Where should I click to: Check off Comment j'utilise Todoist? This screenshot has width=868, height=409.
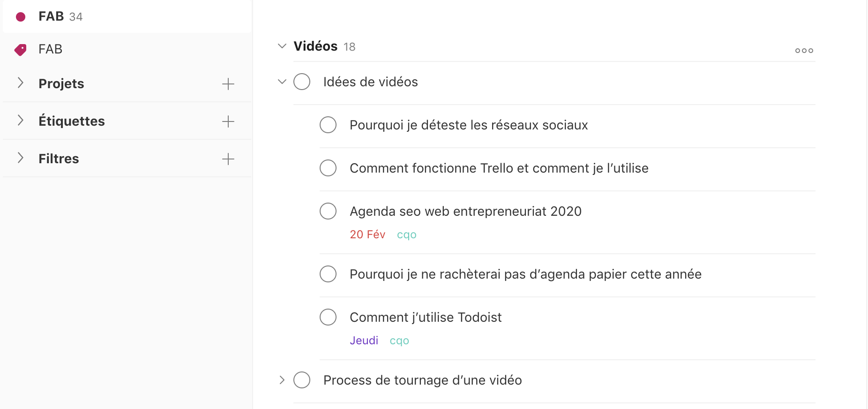tap(328, 317)
